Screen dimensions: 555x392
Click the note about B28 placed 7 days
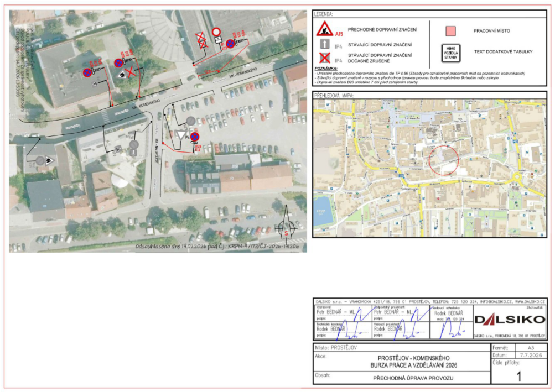pyautogui.click(x=367, y=82)
